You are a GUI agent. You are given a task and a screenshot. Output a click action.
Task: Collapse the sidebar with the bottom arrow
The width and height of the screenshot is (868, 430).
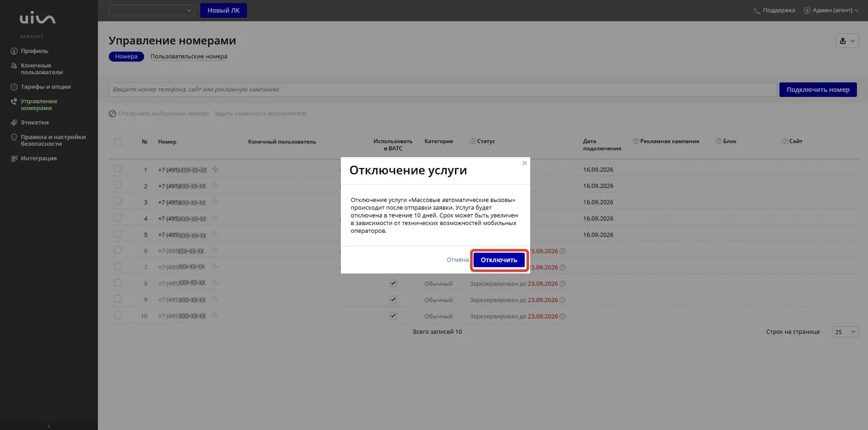coord(49,426)
